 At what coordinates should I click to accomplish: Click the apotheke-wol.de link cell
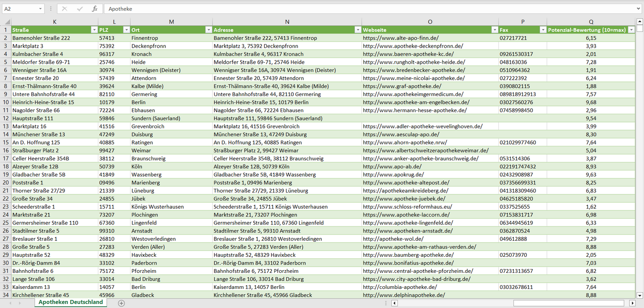click(x=394, y=239)
